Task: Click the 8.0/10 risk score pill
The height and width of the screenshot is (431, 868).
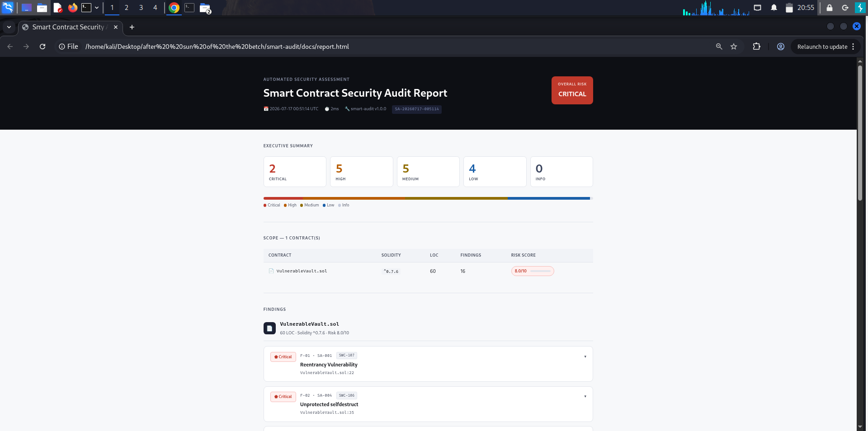Action: [533, 271]
